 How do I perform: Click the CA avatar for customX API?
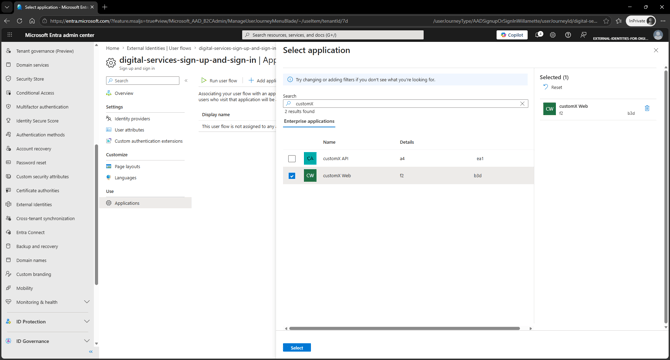[x=310, y=158]
